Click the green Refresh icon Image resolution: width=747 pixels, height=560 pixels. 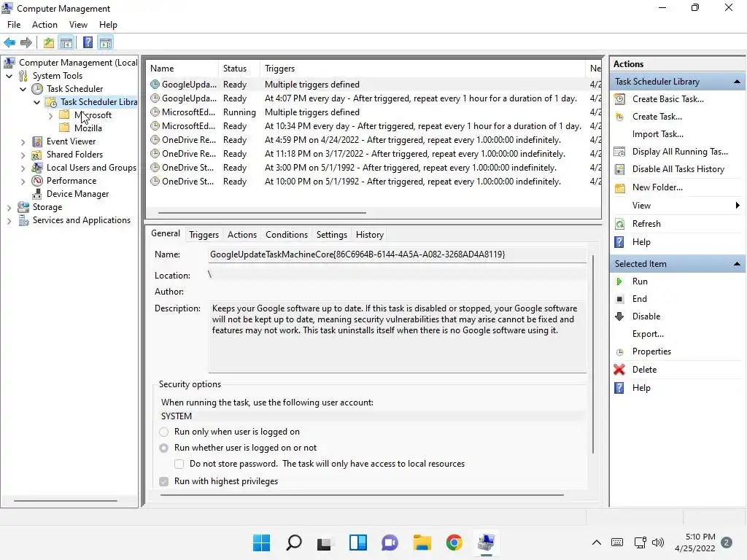tap(619, 224)
